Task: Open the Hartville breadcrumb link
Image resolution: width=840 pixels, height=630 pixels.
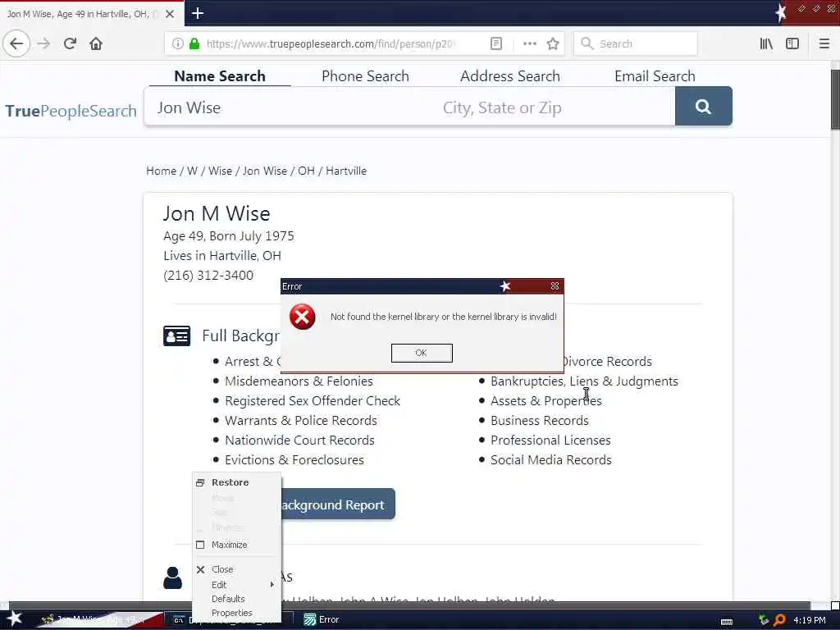Action: 346,171
